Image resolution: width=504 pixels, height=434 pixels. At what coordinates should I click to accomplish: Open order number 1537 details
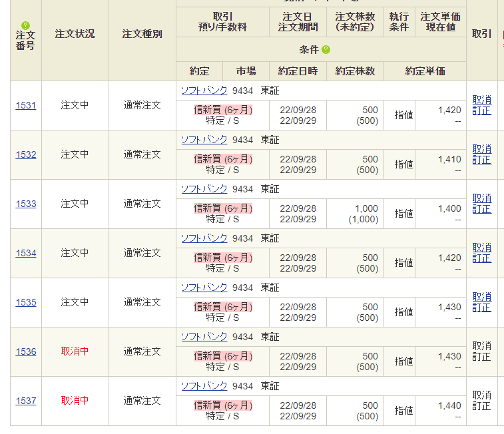click(x=26, y=401)
